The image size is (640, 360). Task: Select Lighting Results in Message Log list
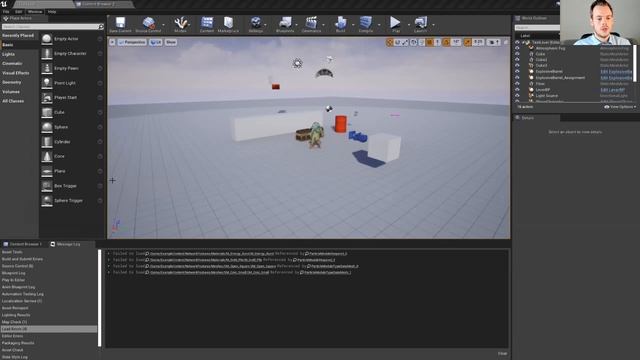click(x=16, y=315)
